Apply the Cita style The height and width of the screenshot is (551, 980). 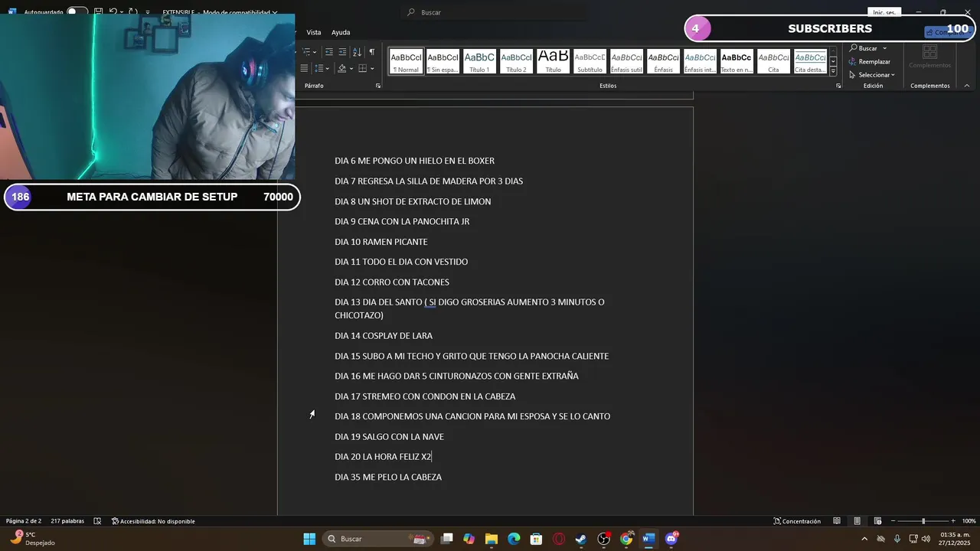[773, 61]
